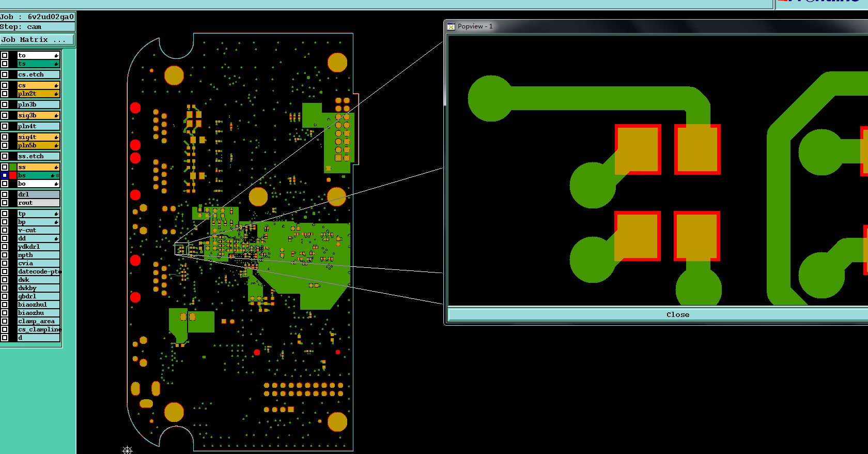Image resolution: width=868 pixels, height=454 pixels.
Task: Select the pln5b layer name
Action: point(39,145)
